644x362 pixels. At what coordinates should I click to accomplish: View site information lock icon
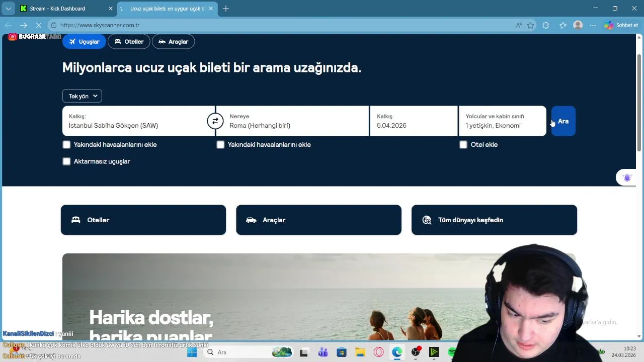[x=54, y=25]
